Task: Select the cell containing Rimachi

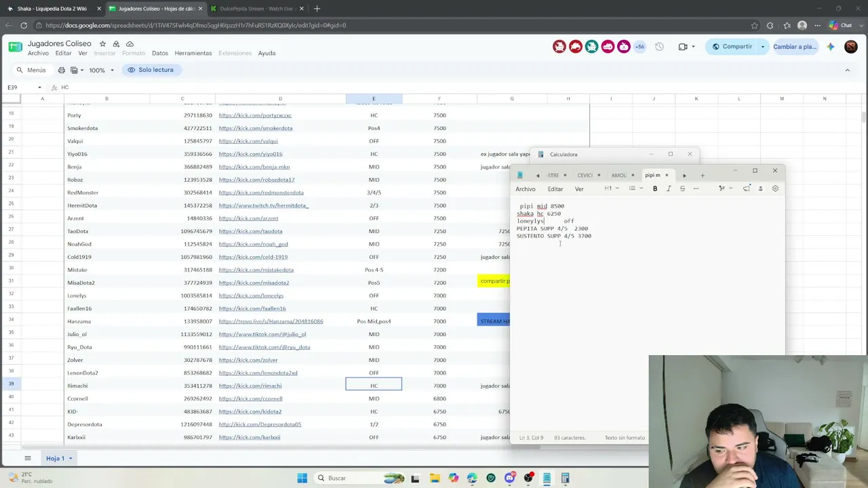Action: pyautogui.click(x=106, y=386)
